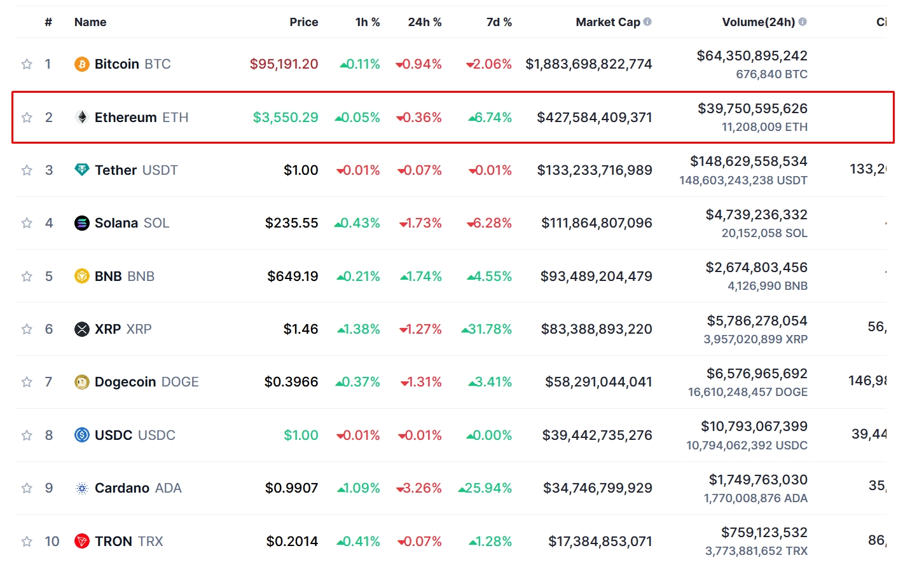Click the BNB logo icon
924x567 pixels.
[81, 276]
